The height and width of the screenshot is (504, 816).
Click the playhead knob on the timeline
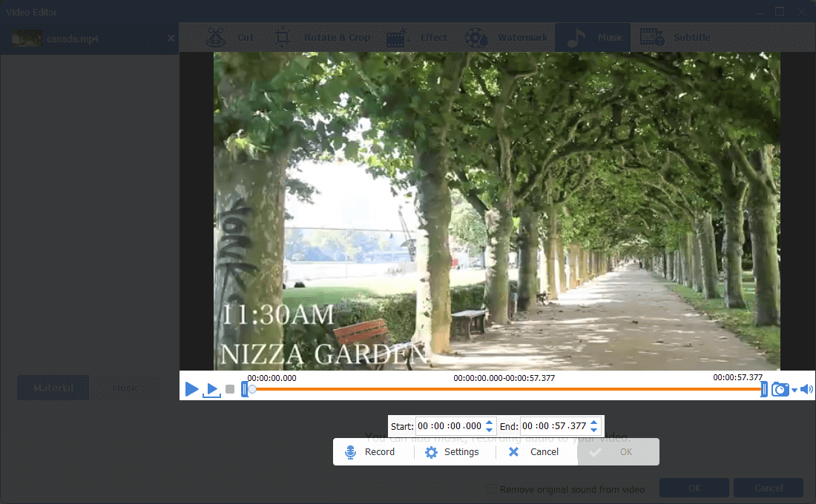[252, 389]
